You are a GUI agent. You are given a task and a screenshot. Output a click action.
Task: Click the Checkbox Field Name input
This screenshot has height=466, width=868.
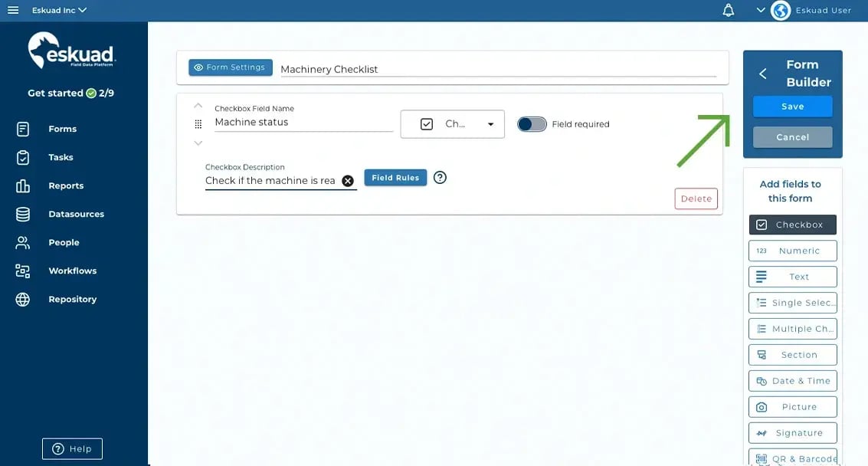303,123
